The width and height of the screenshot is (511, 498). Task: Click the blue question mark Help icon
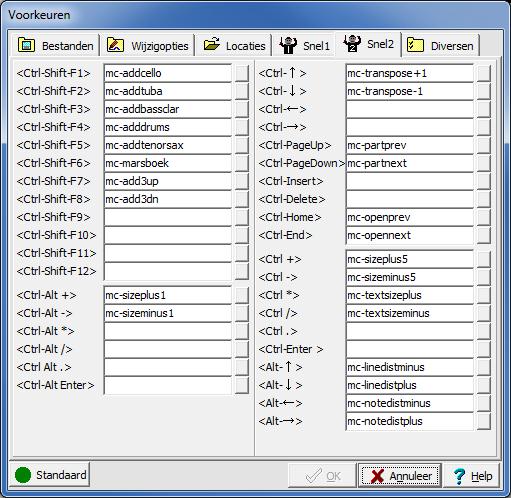click(459, 476)
